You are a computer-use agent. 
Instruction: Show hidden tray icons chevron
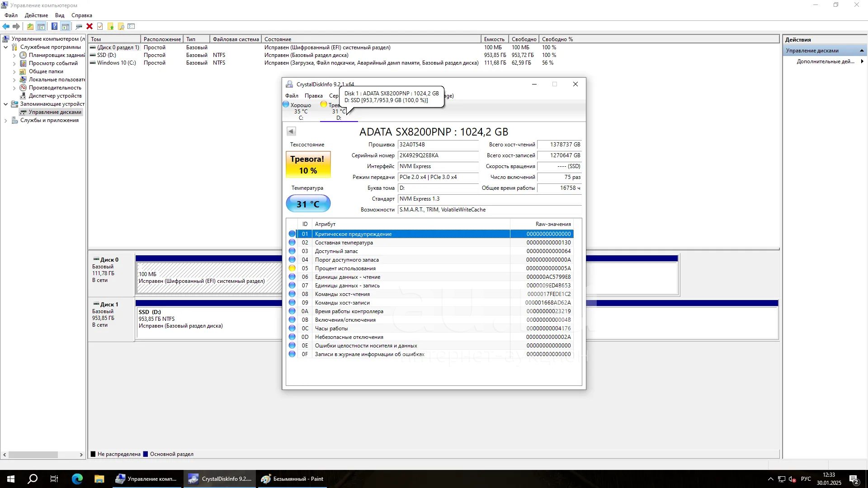click(x=770, y=479)
